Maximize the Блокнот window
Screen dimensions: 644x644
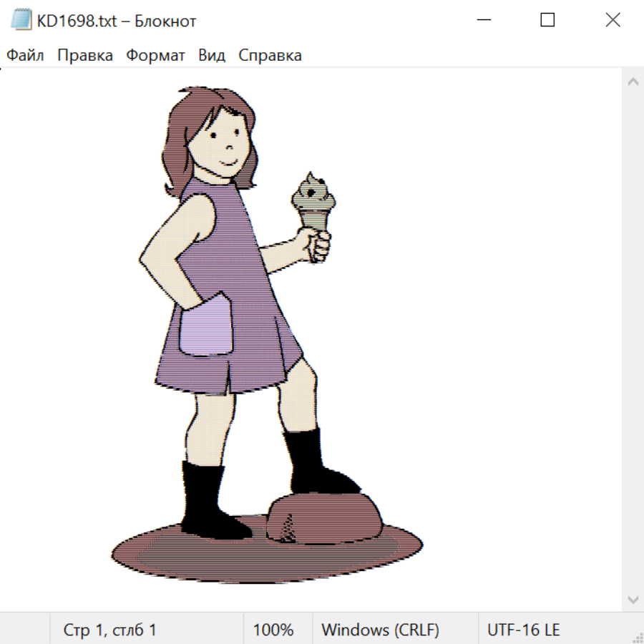547,21
